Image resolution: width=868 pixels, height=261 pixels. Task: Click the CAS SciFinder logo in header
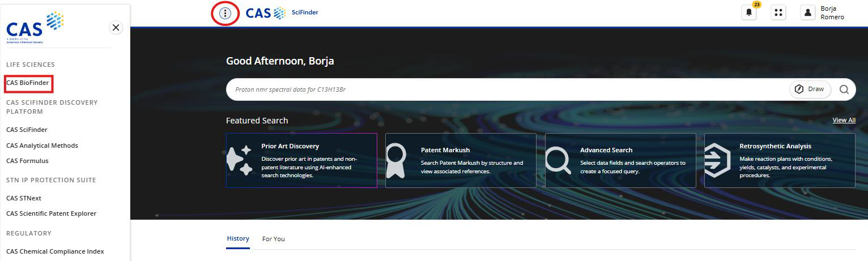click(x=282, y=13)
